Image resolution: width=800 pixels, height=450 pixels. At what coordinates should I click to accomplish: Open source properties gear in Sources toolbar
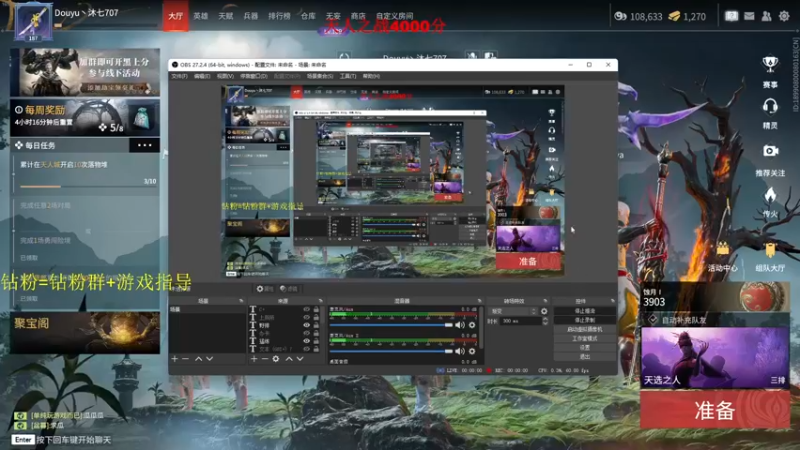coord(276,359)
